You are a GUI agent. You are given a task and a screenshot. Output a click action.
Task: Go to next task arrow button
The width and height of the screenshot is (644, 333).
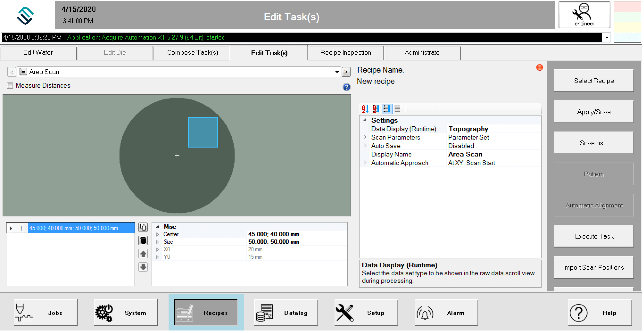point(346,72)
